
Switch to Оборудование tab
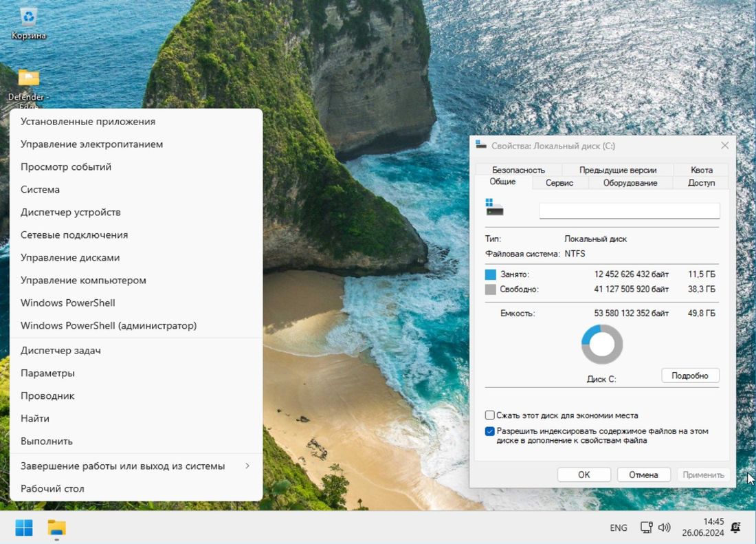coord(630,183)
